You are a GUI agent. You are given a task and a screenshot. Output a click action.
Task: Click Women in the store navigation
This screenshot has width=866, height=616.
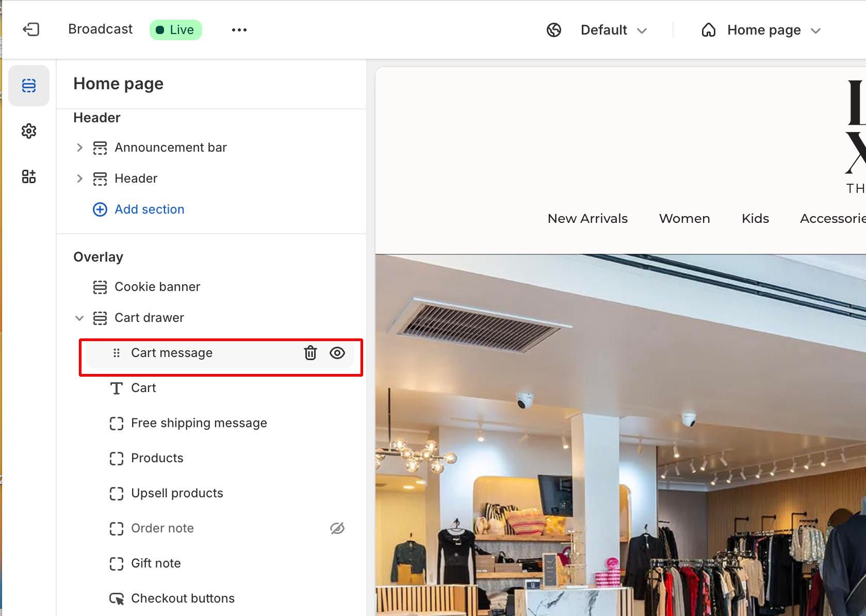pyautogui.click(x=684, y=219)
